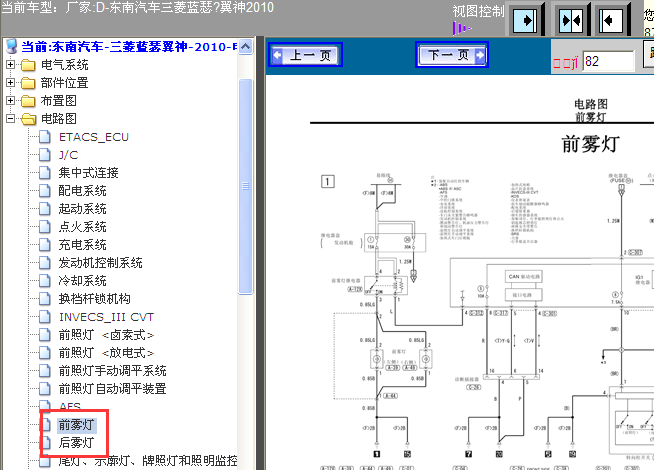Go to previous page with 上一页 button
Viewport: 654px width, 470px height.
[305, 55]
